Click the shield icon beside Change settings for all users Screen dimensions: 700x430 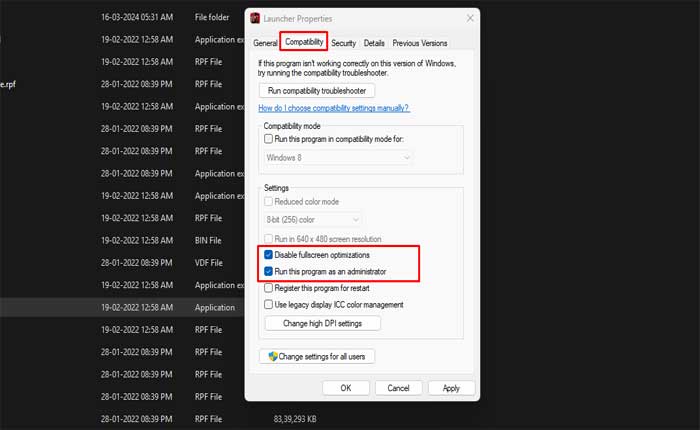tap(270, 357)
